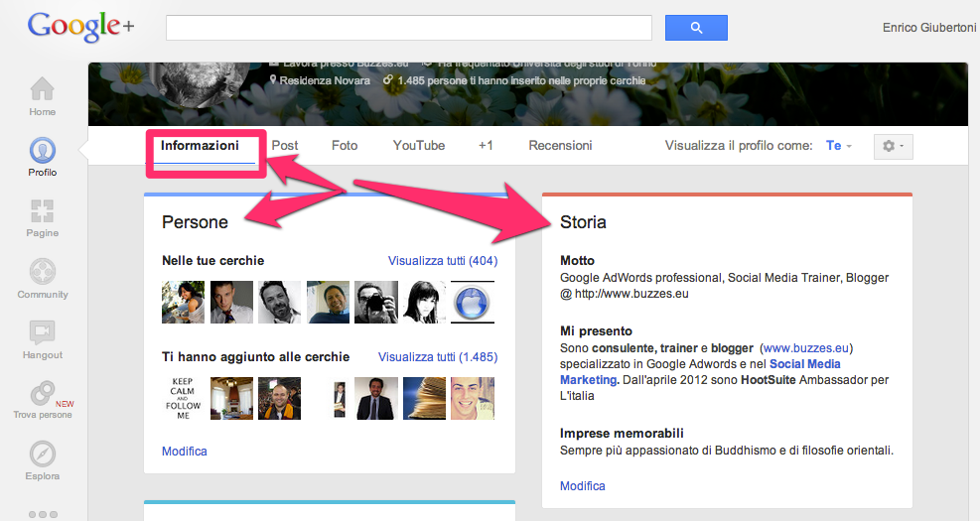980x521 pixels.
Task: Open the black-and-white bearded man thumbnail
Action: (x=279, y=302)
